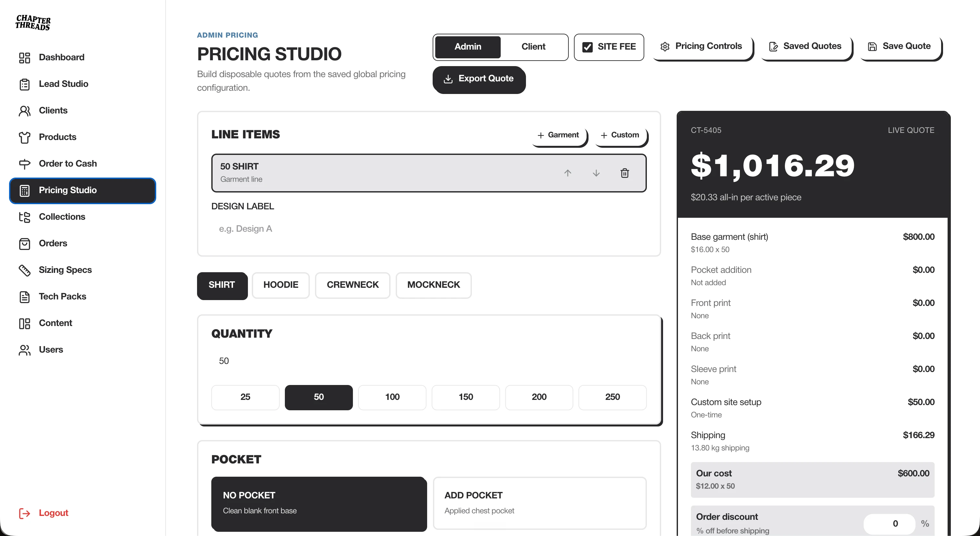Open Lead Studio label in the sidebar
This screenshot has height=536, width=980.
click(x=64, y=84)
